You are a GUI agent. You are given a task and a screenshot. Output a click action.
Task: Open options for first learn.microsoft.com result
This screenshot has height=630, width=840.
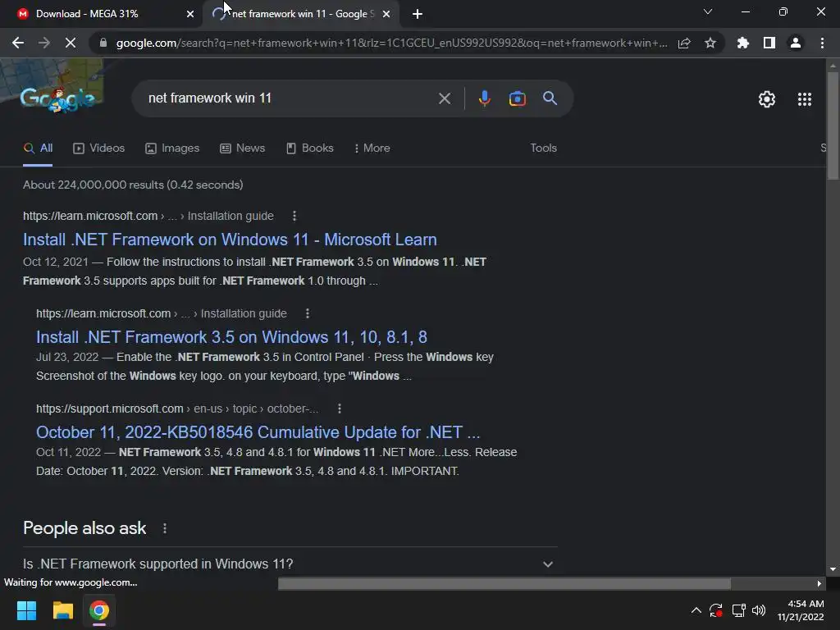point(294,216)
